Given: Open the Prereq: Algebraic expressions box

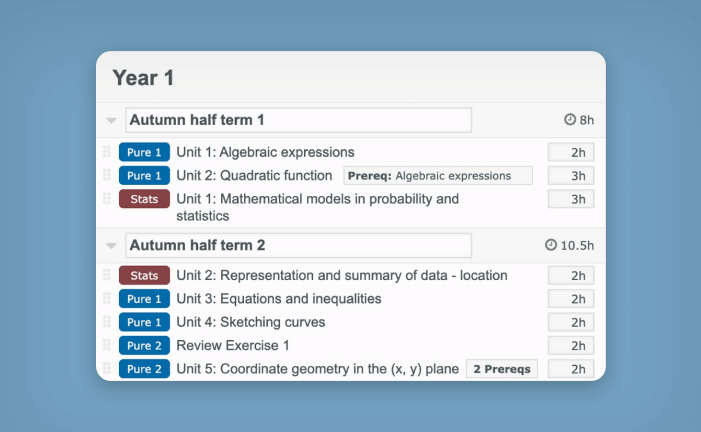Looking at the screenshot, I should click(438, 176).
